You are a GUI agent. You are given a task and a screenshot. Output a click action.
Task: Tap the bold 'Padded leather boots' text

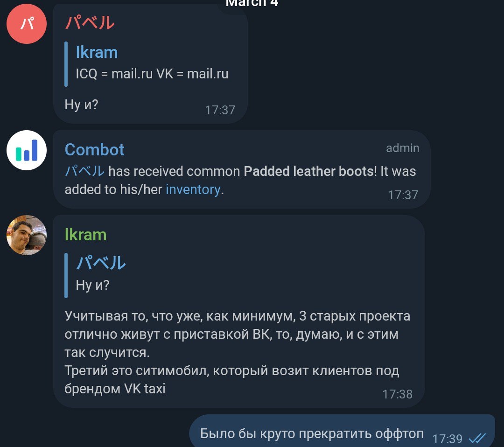pos(308,171)
